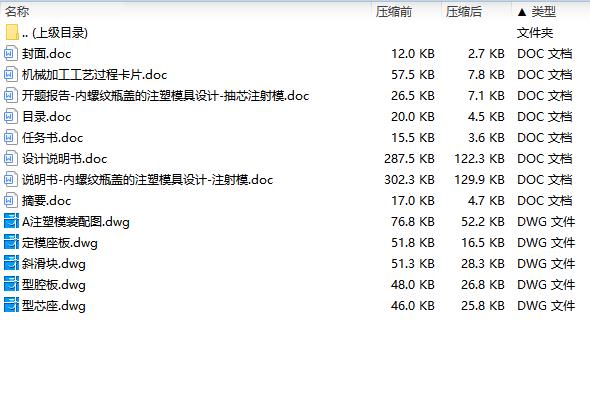Click the 26.5 KB original size value
Screen dimensions: 590x408
(x=413, y=96)
